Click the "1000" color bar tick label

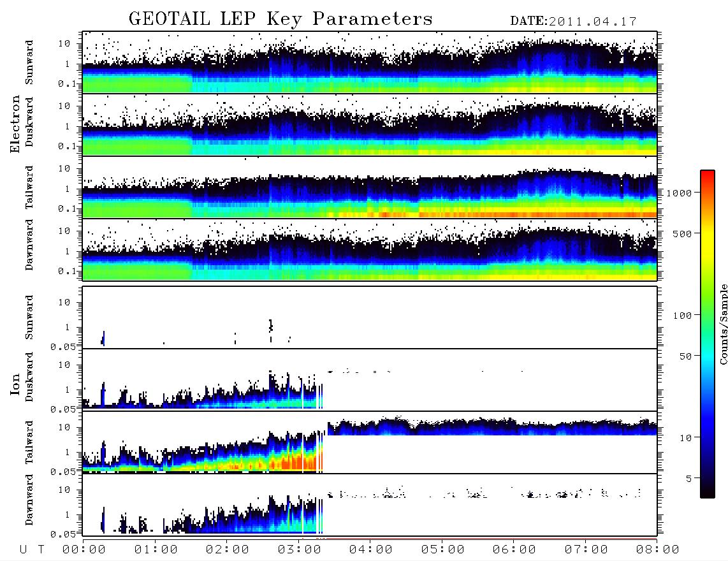pos(679,193)
